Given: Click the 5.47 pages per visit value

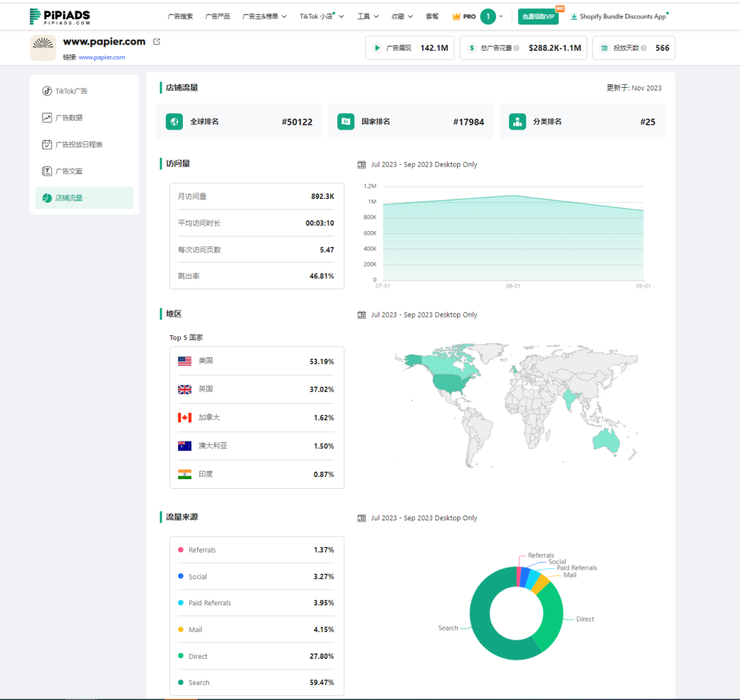Looking at the screenshot, I should point(327,250).
